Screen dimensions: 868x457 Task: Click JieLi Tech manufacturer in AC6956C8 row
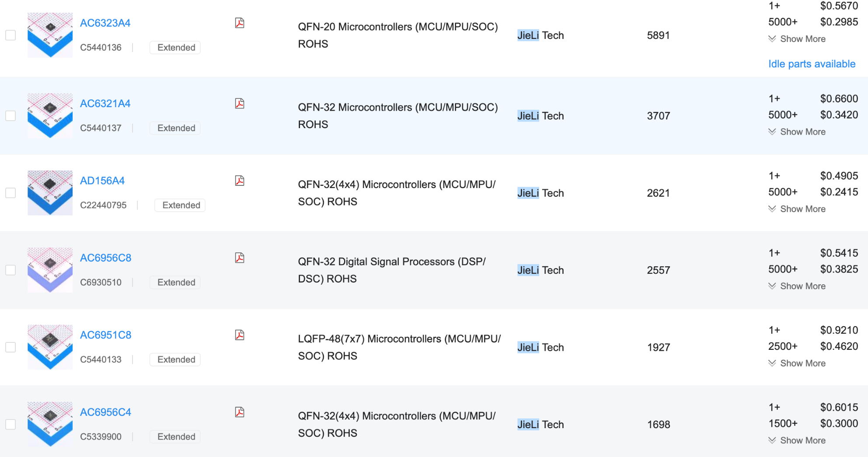[x=540, y=270]
